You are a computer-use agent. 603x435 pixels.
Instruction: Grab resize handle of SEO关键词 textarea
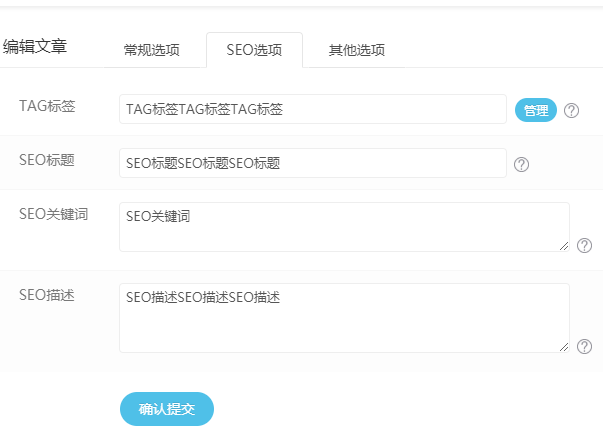(564, 246)
